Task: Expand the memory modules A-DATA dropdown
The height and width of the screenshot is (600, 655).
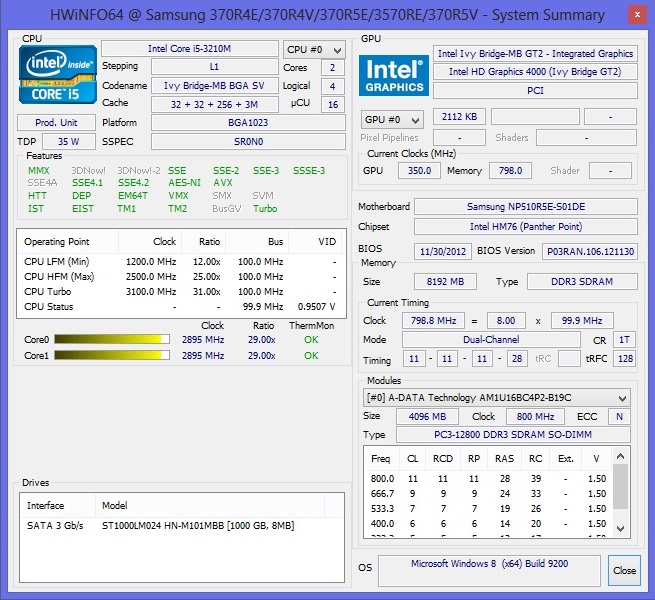Action: tap(497, 398)
